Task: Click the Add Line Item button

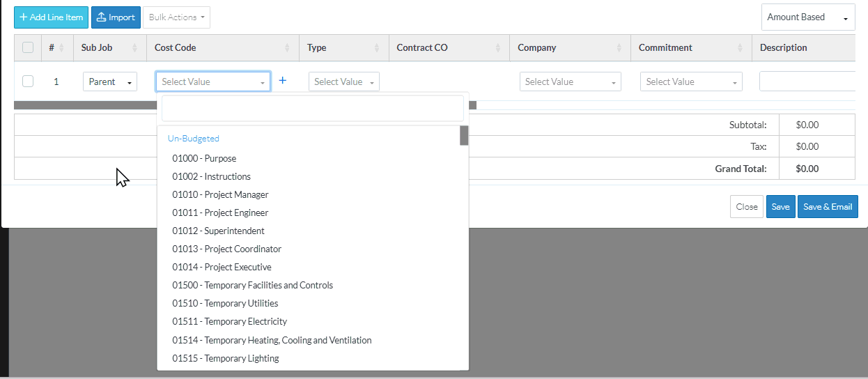Action: pyautogui.click(x=52, y=17)
